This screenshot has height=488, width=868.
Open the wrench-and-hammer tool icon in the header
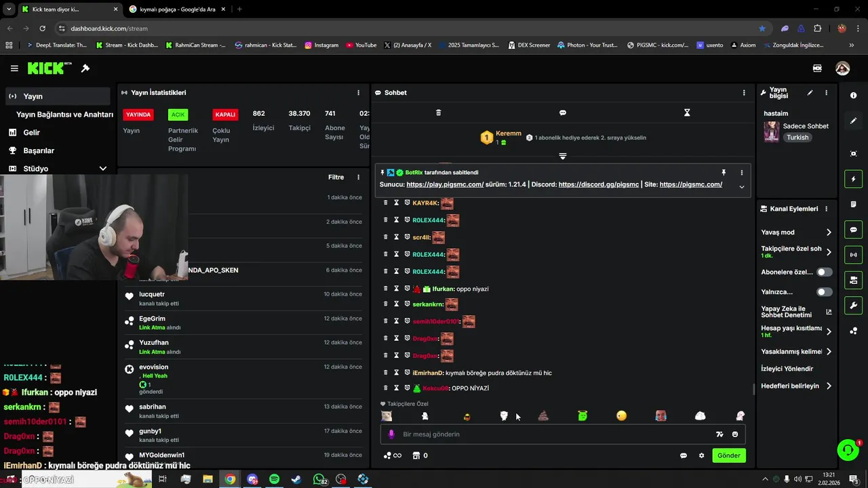point(85,68)
